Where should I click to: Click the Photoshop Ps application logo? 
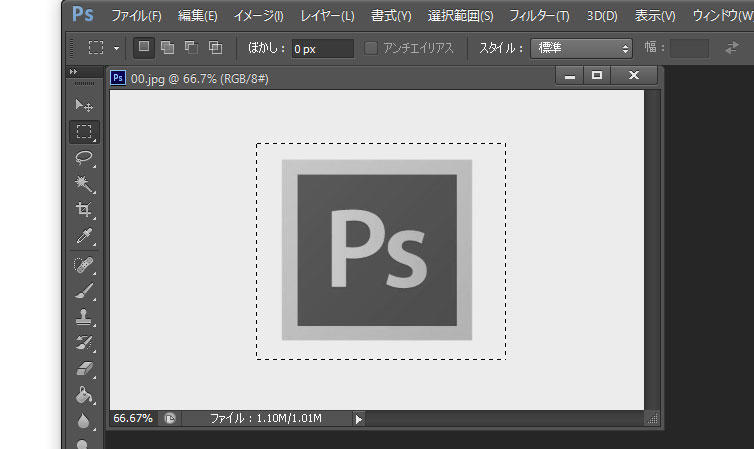83,14
